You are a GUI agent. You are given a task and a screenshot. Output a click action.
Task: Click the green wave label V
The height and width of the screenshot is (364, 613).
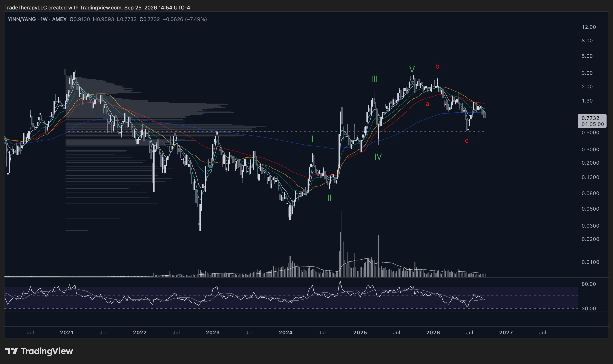(x=412, y=69)
